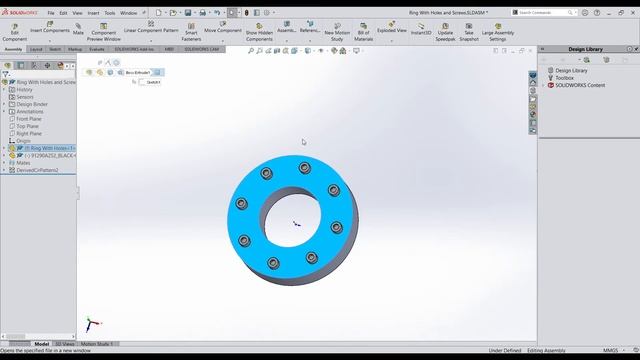Open the ConfigurationManager tab
This screenshot has width=640, height=360.
coord(34,65)
